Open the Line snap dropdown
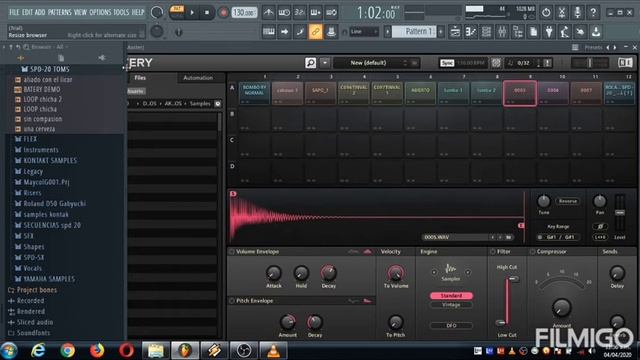The height and width of the screenshot is (360, 640). pos(364,31)
